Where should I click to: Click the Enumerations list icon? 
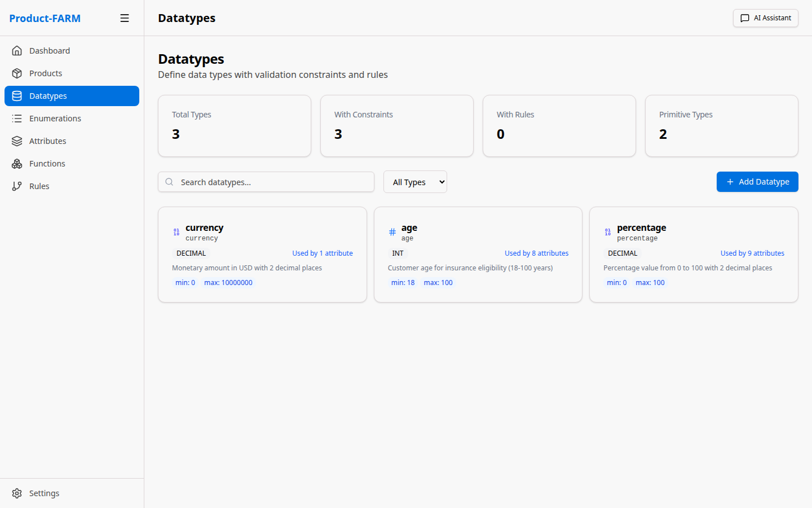tap(17, 118)
